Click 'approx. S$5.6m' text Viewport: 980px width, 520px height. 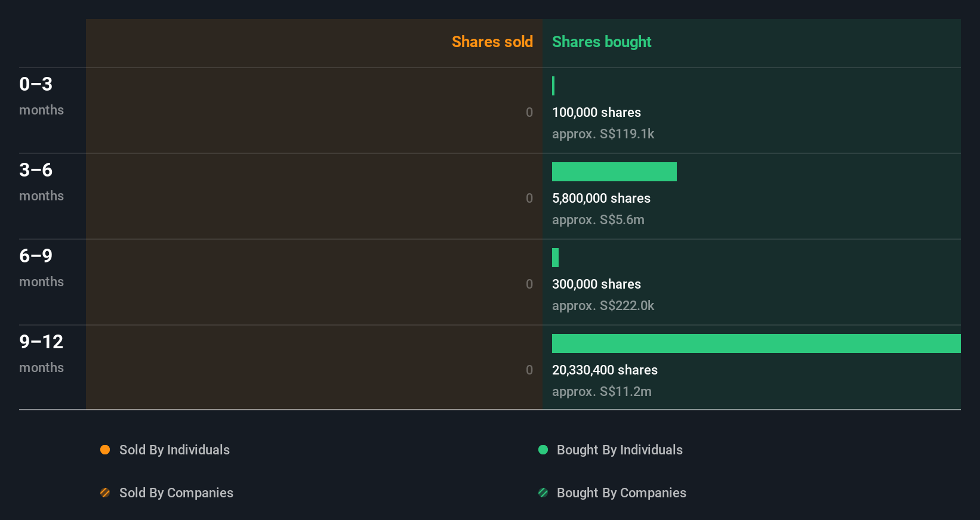pyautogui.click(x=598, y=219)
